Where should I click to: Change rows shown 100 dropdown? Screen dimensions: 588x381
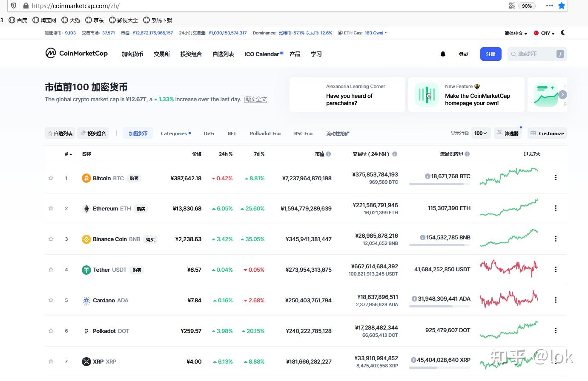tap(481, 133)
